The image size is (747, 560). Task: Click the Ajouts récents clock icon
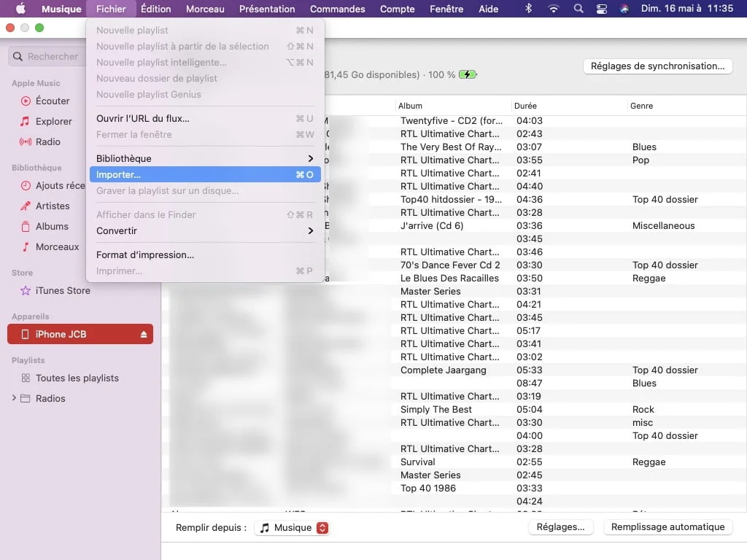(x=26, y=186)
